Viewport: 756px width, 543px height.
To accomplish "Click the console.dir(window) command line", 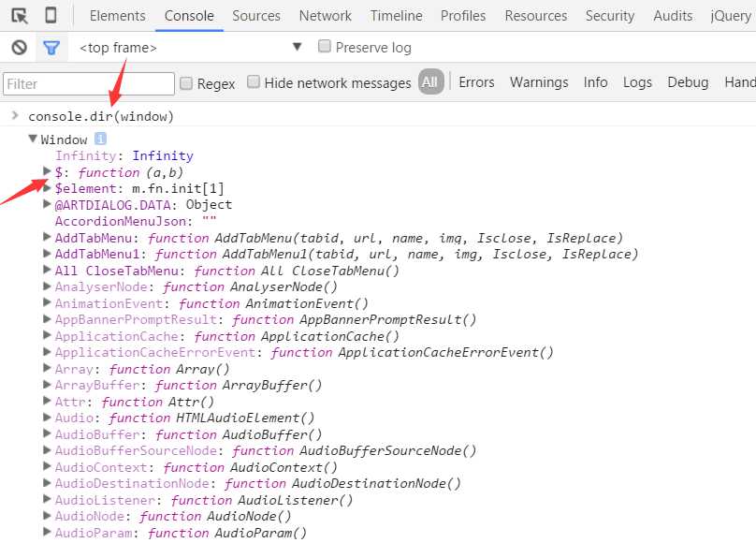I will 101,116.
